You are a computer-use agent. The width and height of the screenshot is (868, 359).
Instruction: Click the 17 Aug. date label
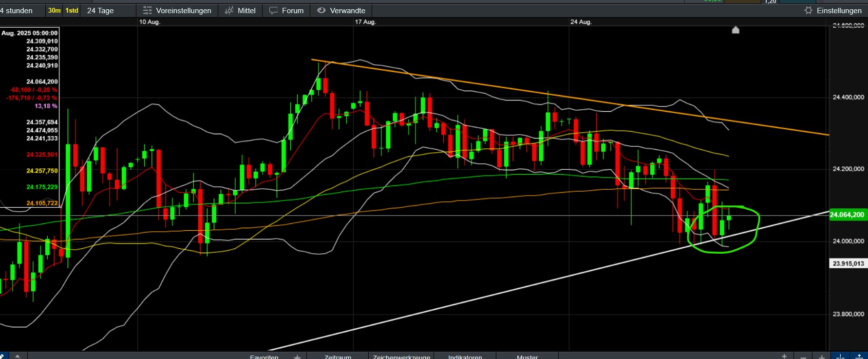(365, 22)
